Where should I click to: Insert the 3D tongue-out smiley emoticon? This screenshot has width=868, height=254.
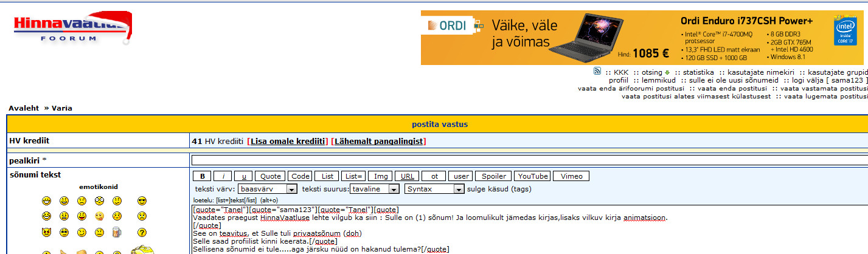99,216
